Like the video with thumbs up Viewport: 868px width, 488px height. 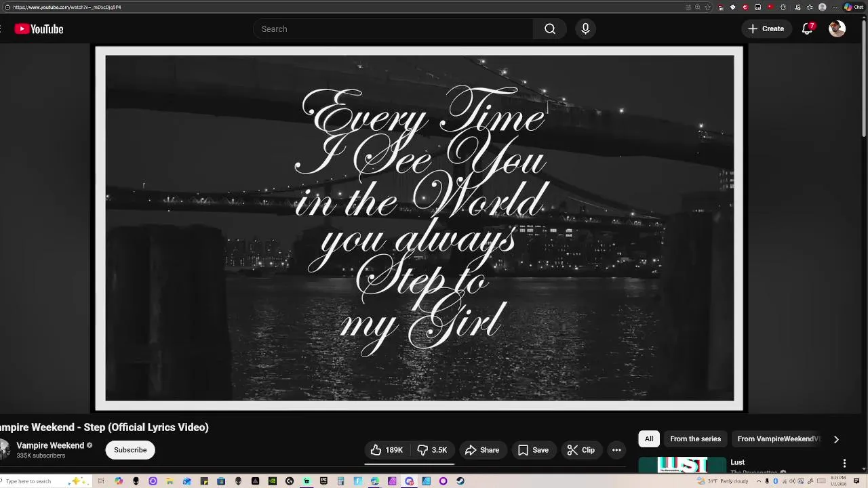[x=387, y=450]
